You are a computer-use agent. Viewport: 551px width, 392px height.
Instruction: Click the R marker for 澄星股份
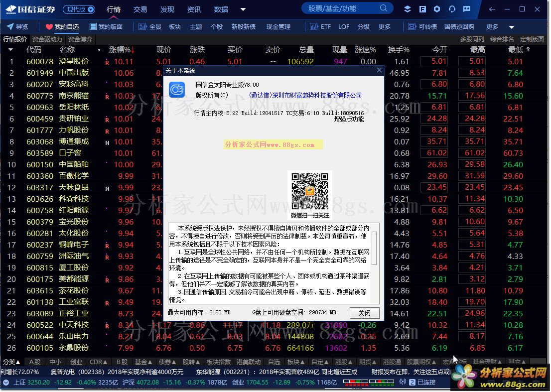[107, 63]
